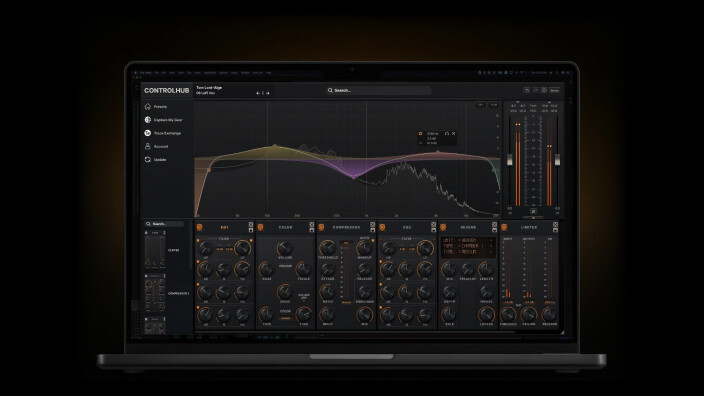The width and height of the screenshot is (704, 396).
Task: Click the Trace Exchange sidebar icon
Action: 148,133
